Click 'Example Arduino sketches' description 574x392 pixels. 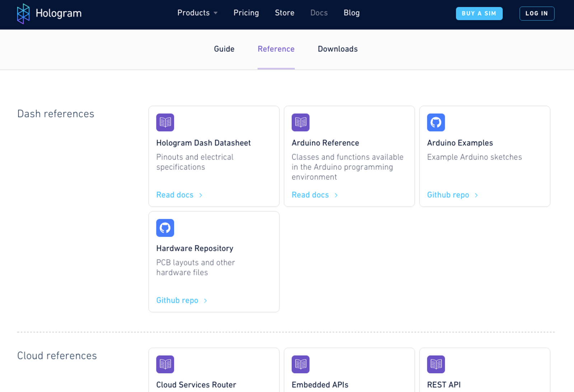click(x=474, y=157)
